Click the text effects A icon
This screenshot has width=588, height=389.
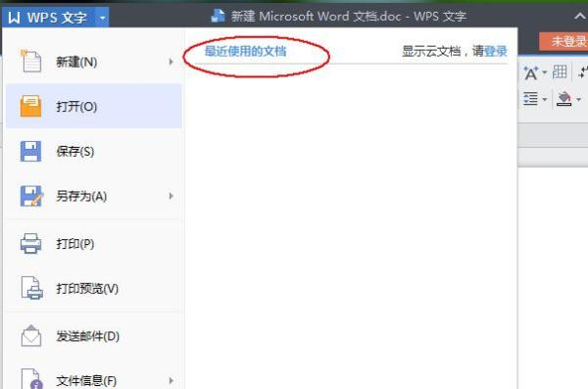[x=530, y=73]
